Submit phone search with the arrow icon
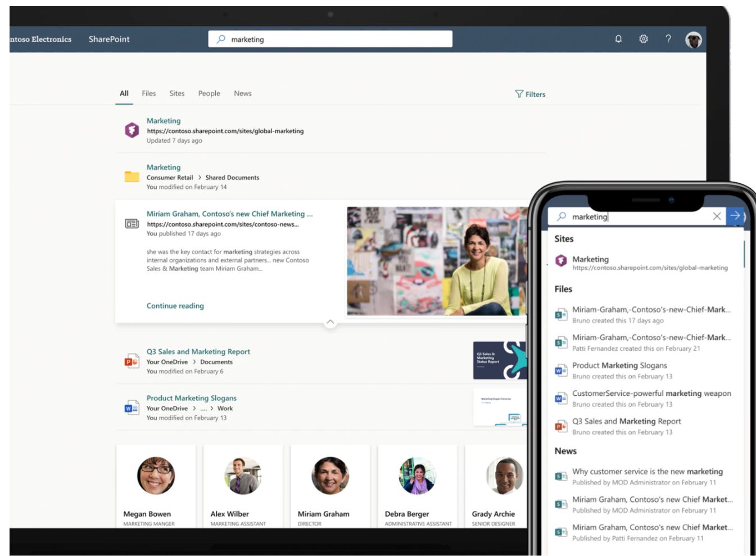This screenshot has height=556, width=756. (x=736, y=216)
